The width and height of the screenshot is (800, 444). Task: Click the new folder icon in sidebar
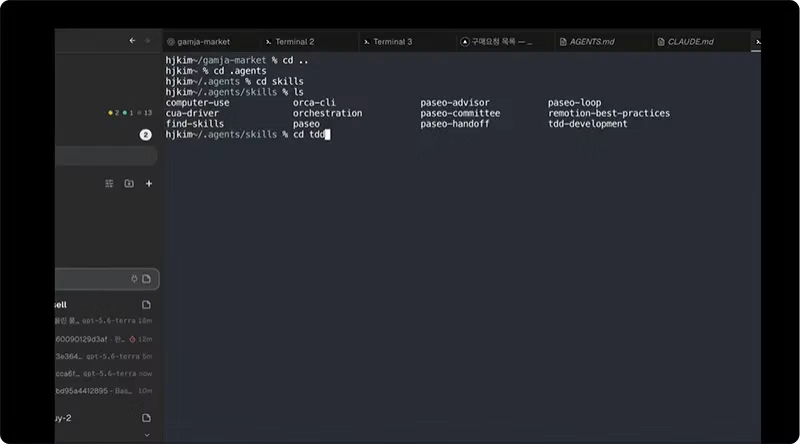129,183
